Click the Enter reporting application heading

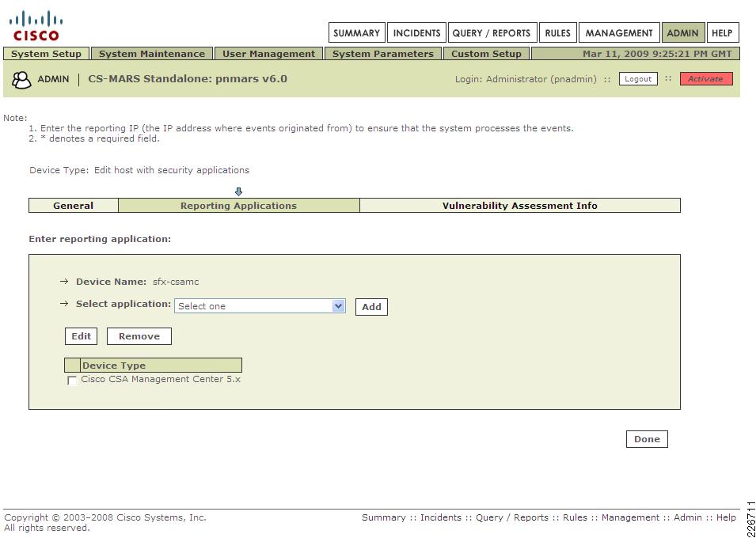(x=100, y=239)
